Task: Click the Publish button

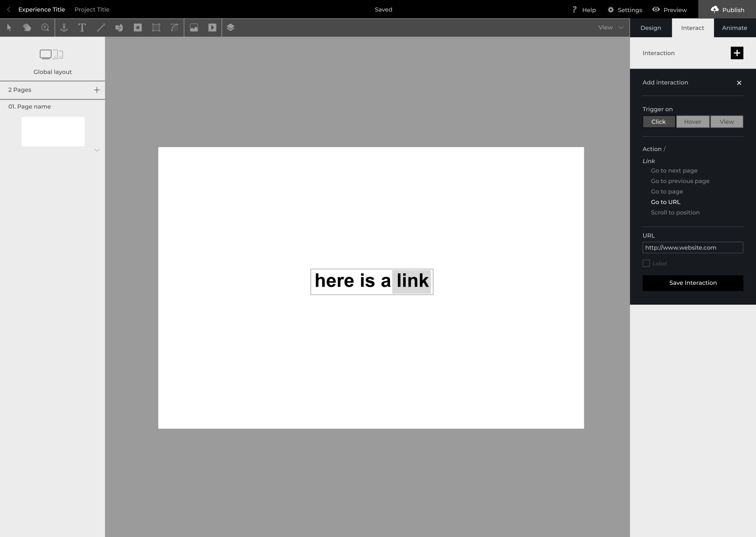Action: (727, 9)
